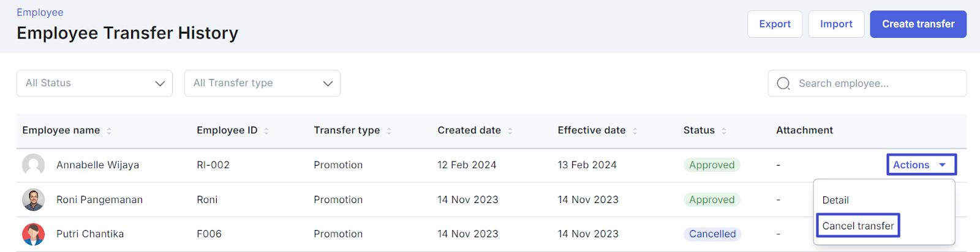The image size is (980, 252).
Task: Sort by Created date column arrows
Action: tap(510, 131)
